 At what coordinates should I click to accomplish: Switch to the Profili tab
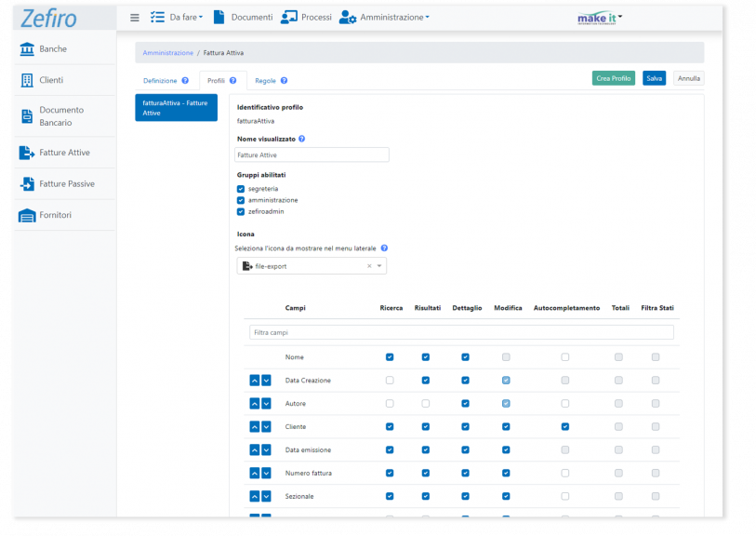pos(216,81)
